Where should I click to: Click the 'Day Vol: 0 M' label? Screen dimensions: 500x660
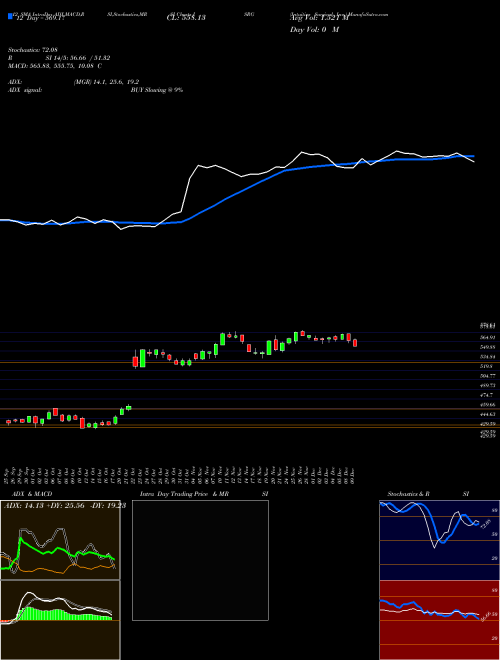click(314, 30)
